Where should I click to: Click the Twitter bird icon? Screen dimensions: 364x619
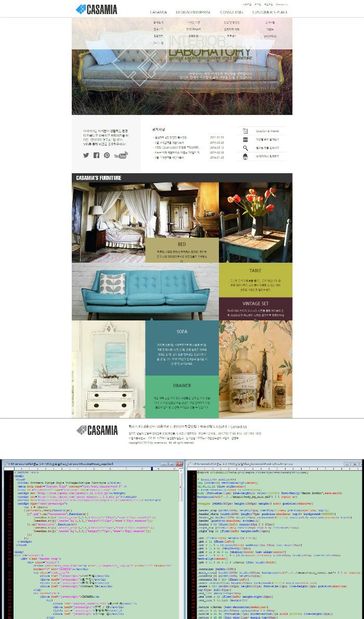[86, 155]
